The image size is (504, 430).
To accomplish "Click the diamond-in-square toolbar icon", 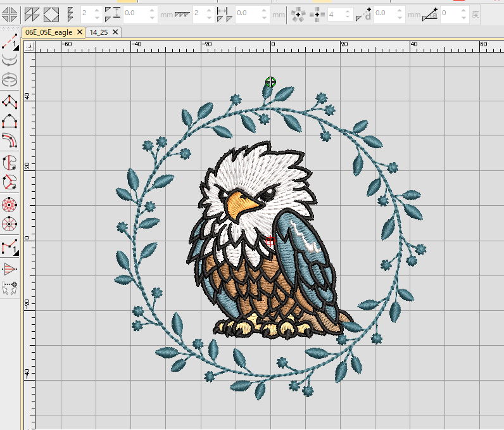I will point(51,13).
